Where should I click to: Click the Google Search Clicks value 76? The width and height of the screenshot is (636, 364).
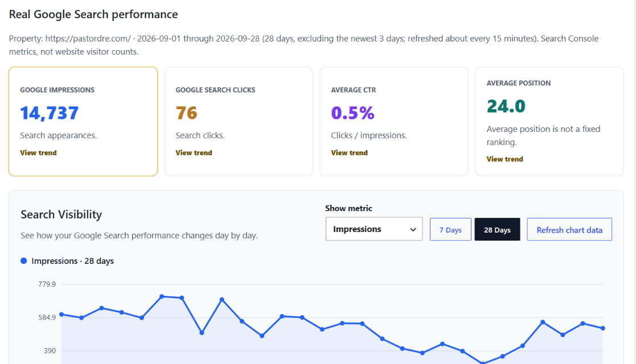[186, 113]
